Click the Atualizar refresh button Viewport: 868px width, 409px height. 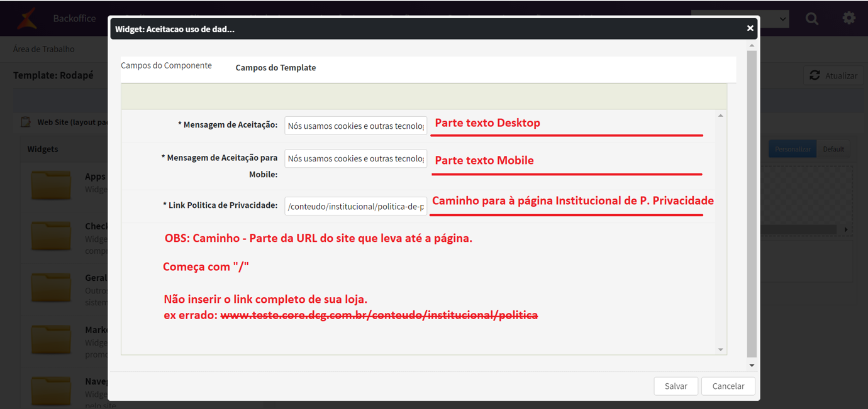click(x=833, y=75)
